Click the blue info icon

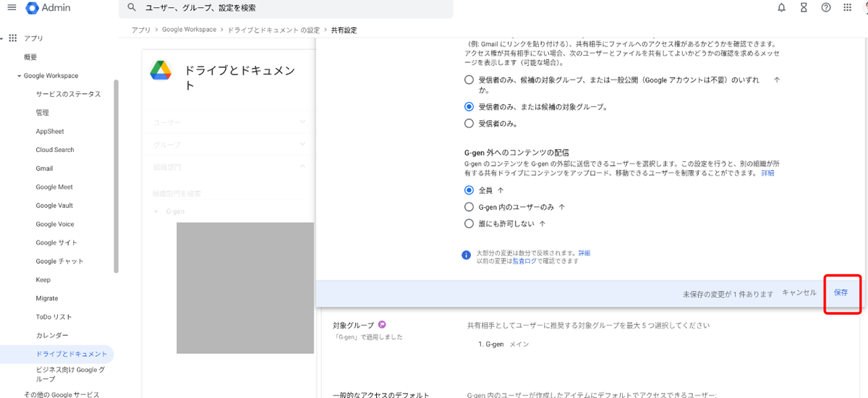coord(467,255)
